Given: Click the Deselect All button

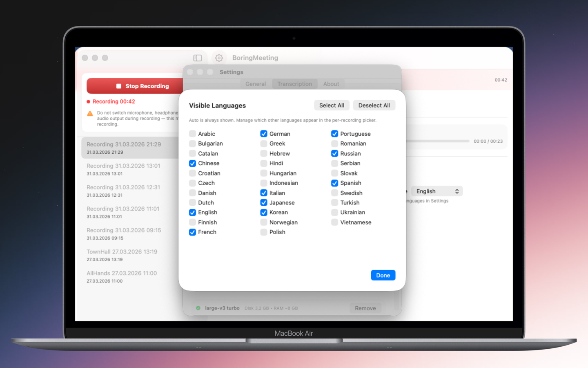Looking at the screenshot, I should point(374,105).
